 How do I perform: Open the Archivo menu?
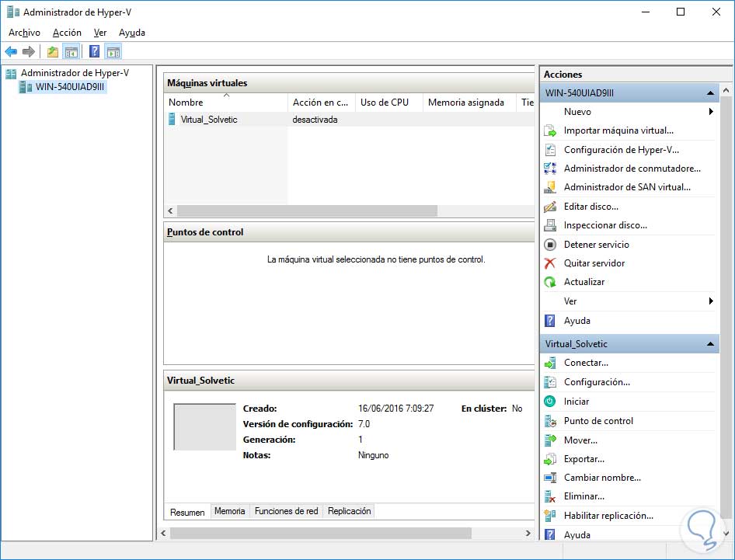[24, 33]
